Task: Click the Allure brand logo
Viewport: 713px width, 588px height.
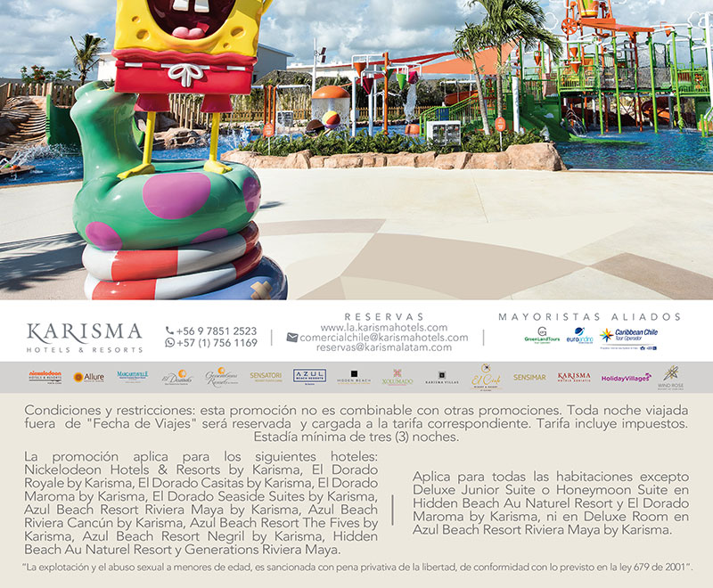Action: pos(88,377)
